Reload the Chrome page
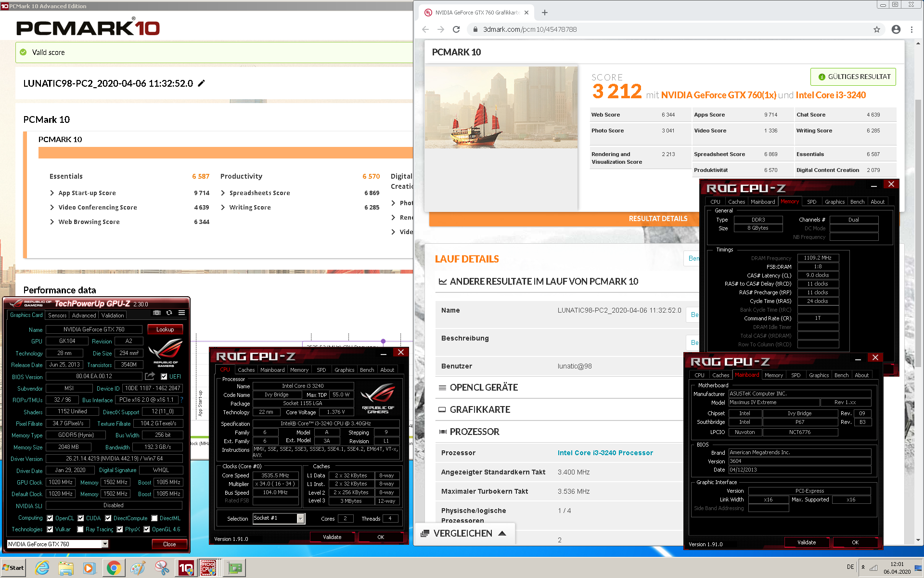The width and height of the screenshot is (924, 578). tap(456, 29)
